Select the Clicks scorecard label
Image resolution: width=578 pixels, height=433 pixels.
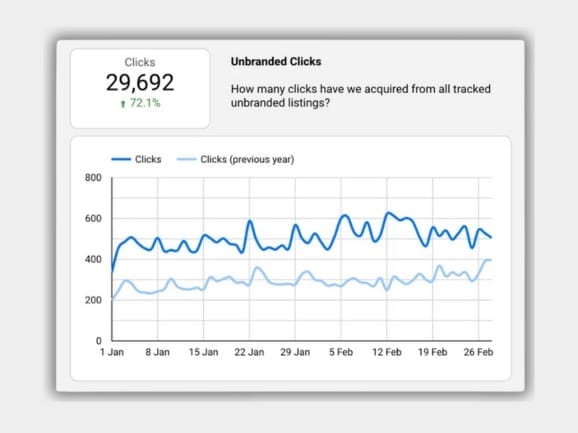140,62
